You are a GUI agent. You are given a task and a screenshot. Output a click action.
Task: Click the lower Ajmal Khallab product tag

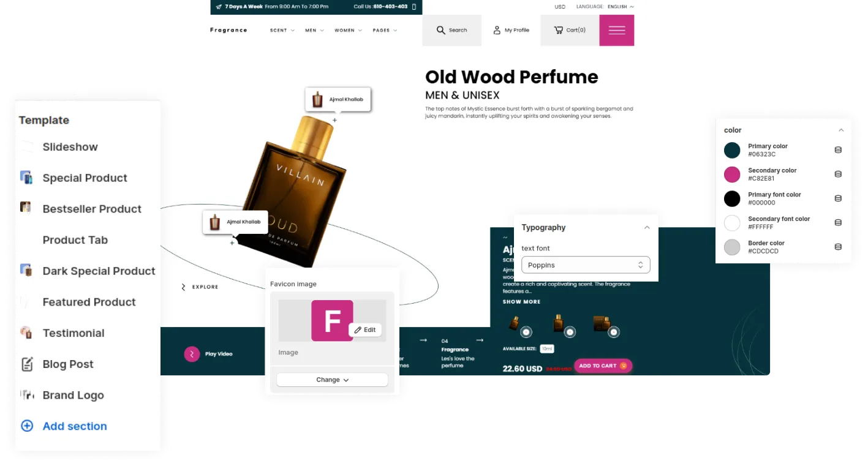pyautogui.click(x=235, y=222)
